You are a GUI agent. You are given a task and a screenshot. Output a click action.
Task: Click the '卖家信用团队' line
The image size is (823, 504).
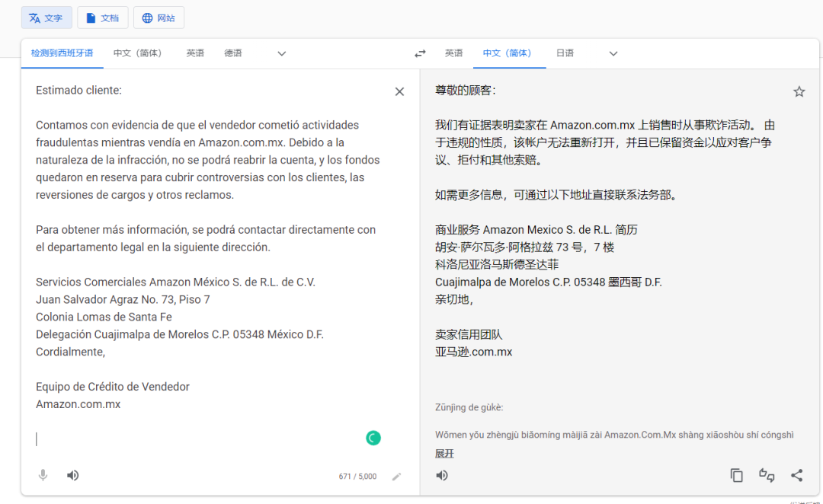coord(469,334)
